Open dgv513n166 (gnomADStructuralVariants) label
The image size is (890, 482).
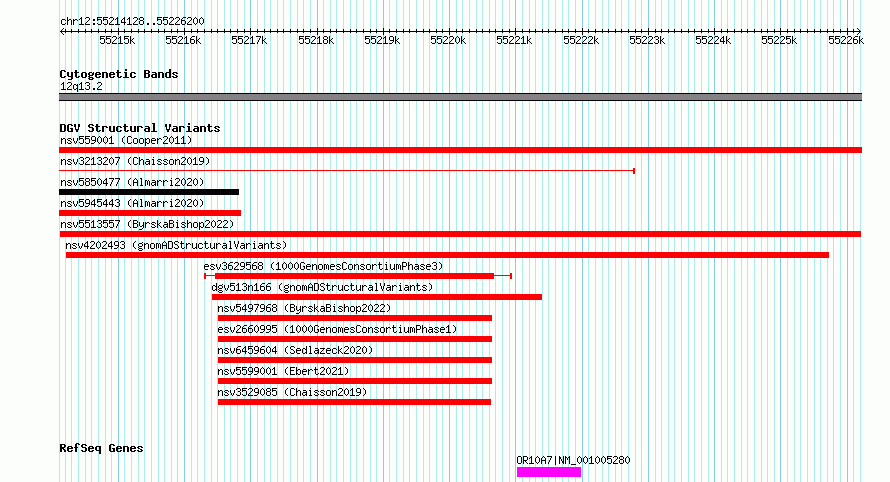click(322, 287)
